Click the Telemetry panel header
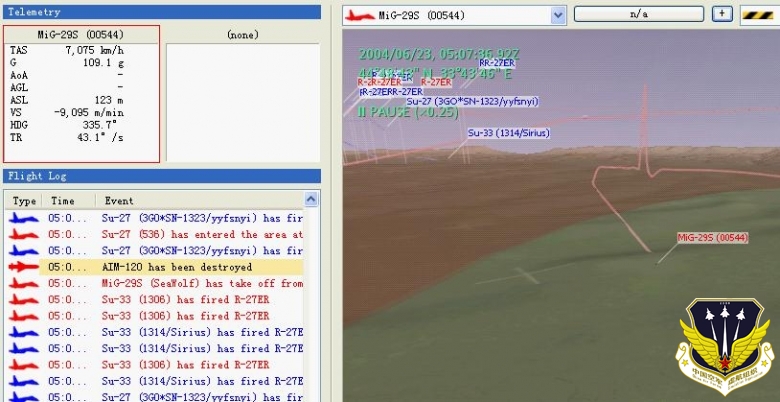The width and height of the screenshot is (780, 402). coord(162,12)
